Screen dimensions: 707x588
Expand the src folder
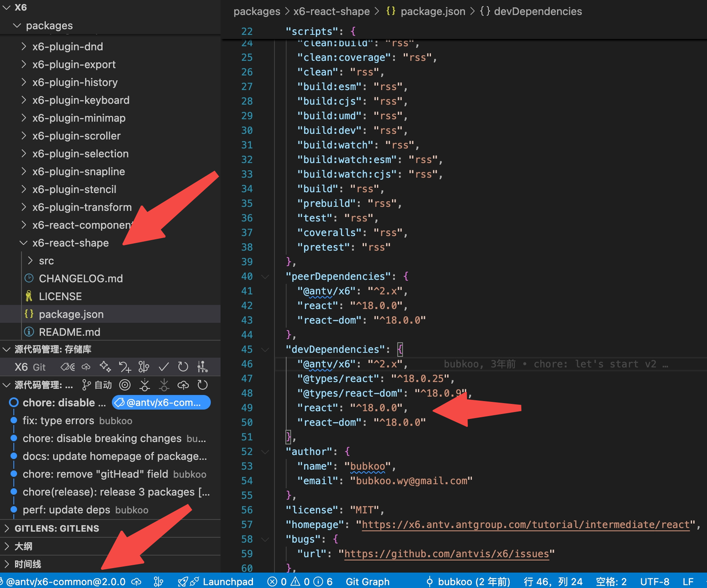pos(46,261)
